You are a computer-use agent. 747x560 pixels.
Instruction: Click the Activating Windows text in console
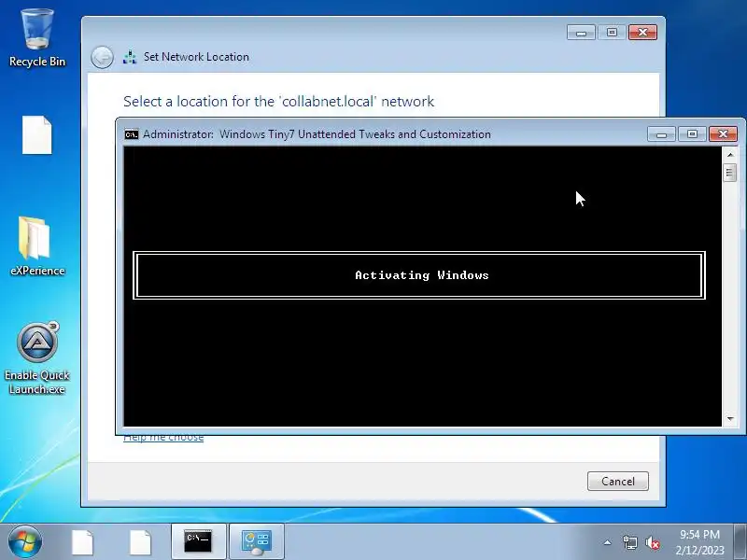click(x=422, y=275)
